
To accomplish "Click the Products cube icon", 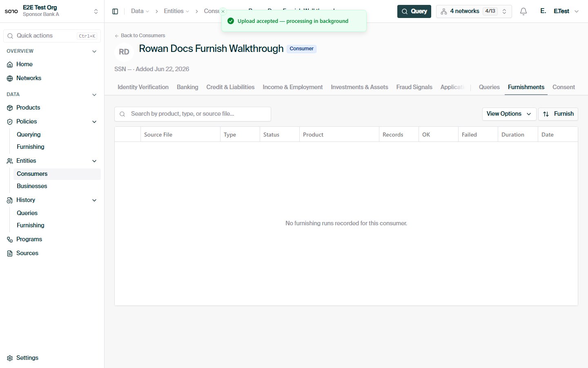I will tap(10, 108).
